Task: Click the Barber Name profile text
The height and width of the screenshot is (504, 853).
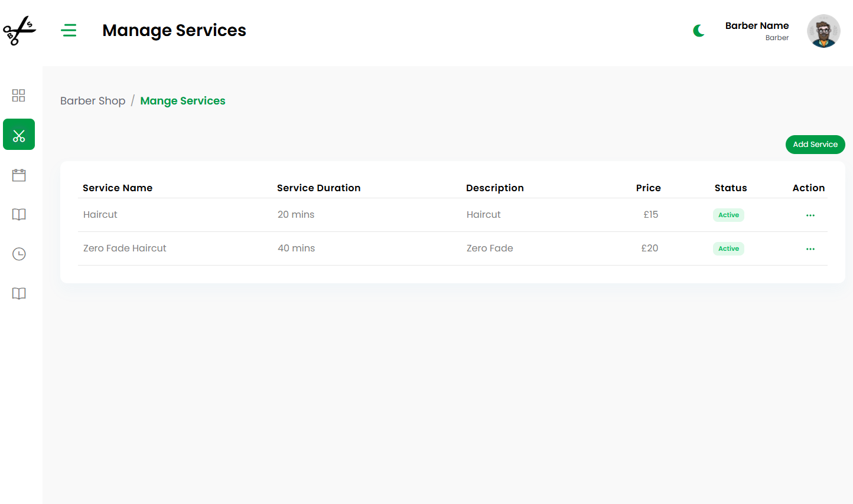Action: coord(757,26)
